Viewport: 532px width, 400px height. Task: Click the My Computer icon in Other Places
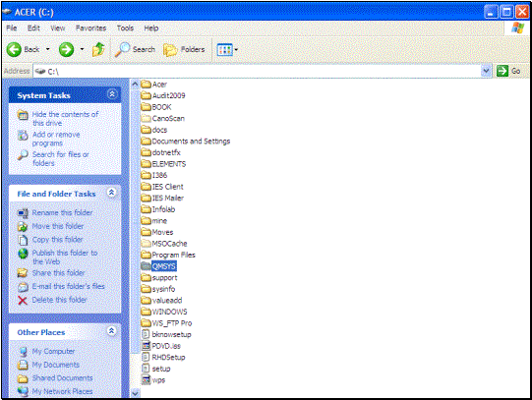23,352
